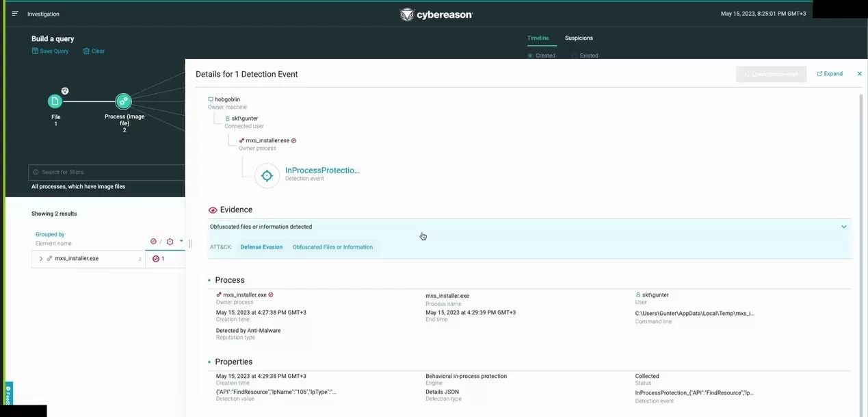This screenshot has width=868, height=417.
Task: Switch to the Timeline tab
Action: 538,38
